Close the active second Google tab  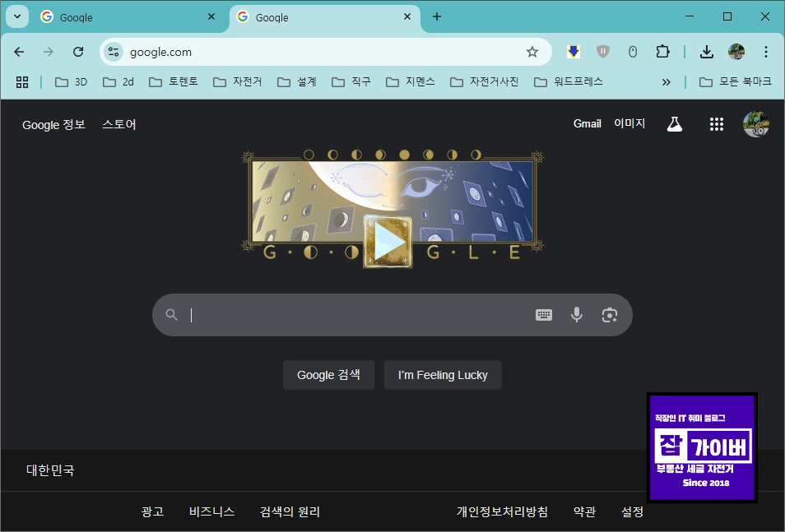pyautogui.click(x=407, y=16)
